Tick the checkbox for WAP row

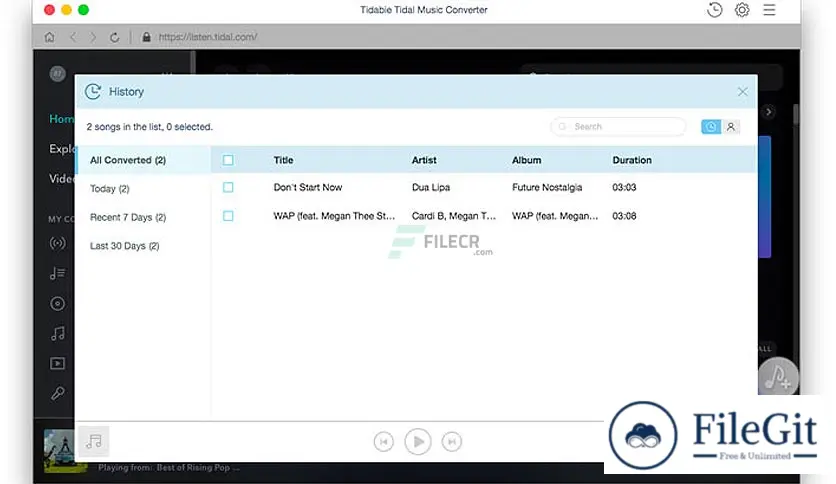point(228,216)
